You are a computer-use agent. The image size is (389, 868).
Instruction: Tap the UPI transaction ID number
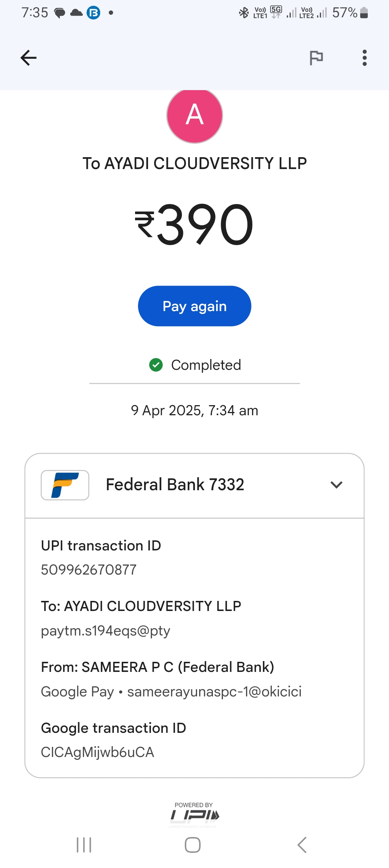89,570
